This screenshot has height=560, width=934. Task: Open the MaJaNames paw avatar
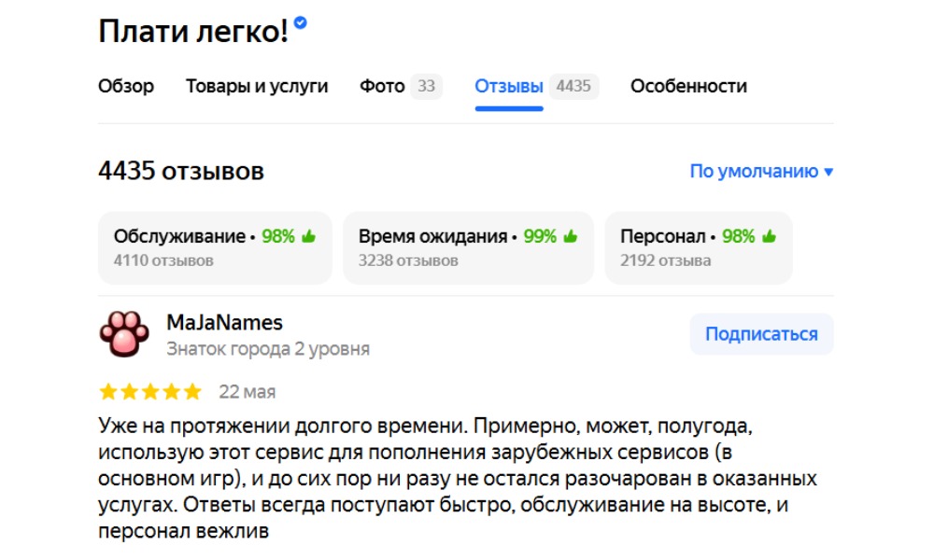[x=123, y=334]
